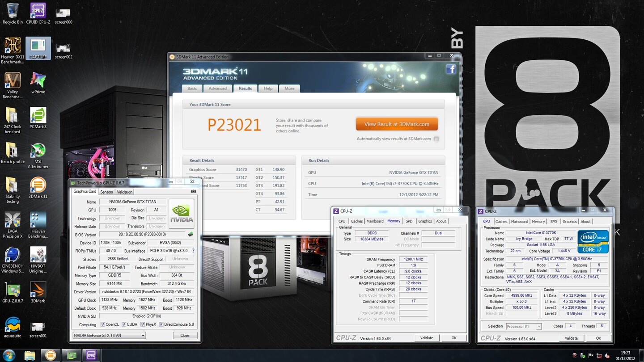This screenshot has height=362, width=644.
Task: Click the Facebook icon in 3DMark 11
Action: 451,69
